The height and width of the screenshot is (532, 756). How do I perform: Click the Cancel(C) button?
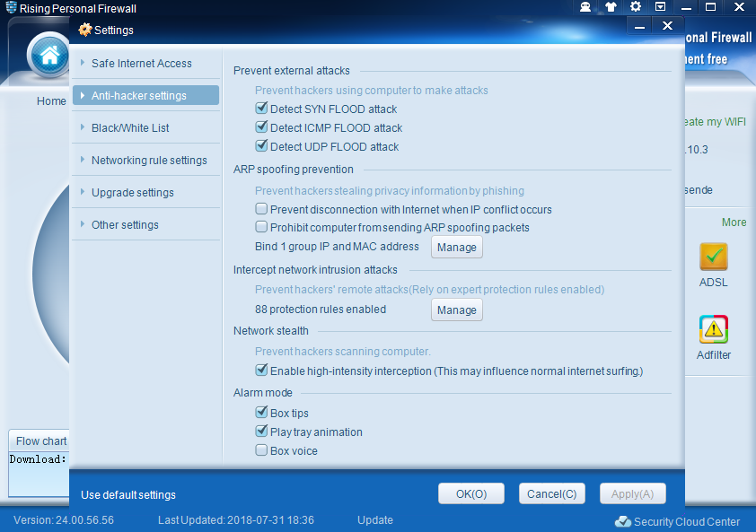click(x=551, y=494)
